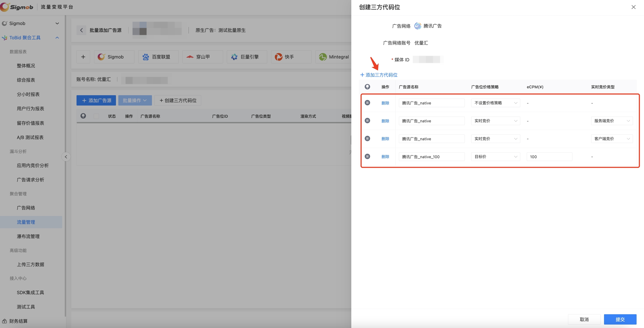Open the 服务端竞价 bidding type dropdown
This screenshot has height=328, width=644.
(612, 121)
